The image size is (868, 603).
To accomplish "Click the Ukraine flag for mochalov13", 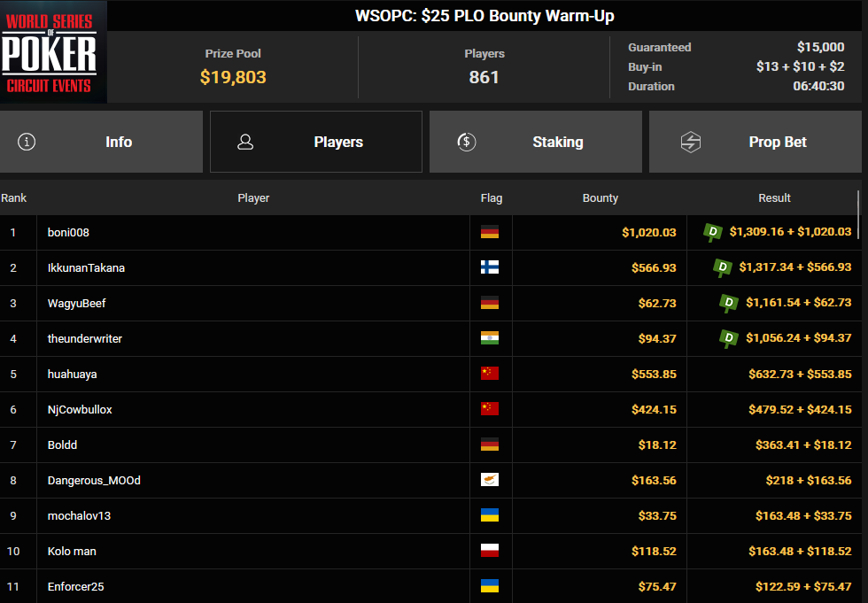I will tap(490, 515).
